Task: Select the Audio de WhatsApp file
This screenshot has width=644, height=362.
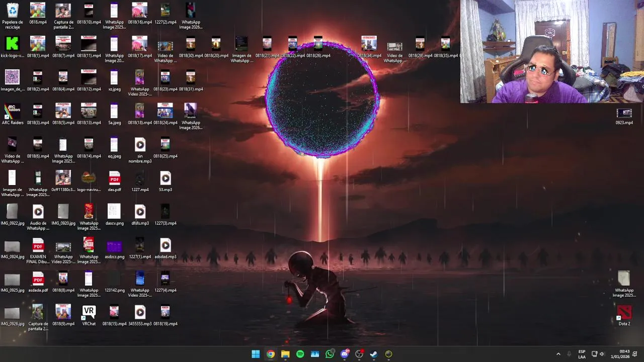Action: point(38,217)
